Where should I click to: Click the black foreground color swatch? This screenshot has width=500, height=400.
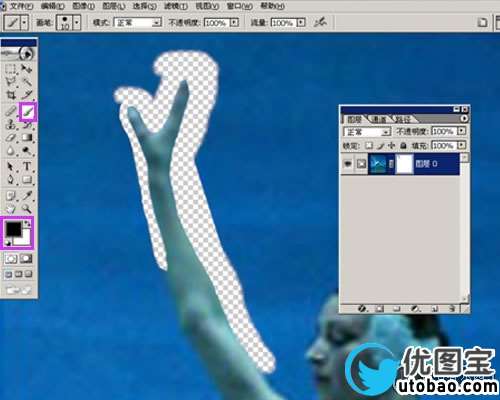(13, 229)
